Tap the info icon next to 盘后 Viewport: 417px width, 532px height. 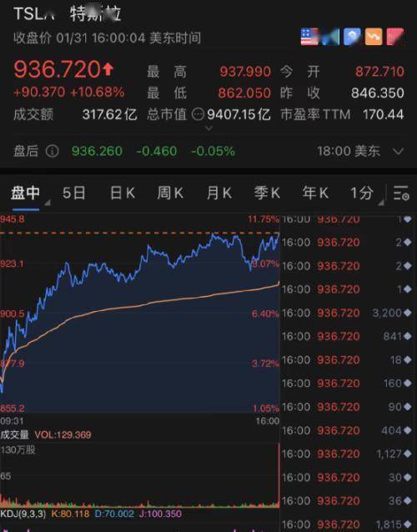coord(53,151)
